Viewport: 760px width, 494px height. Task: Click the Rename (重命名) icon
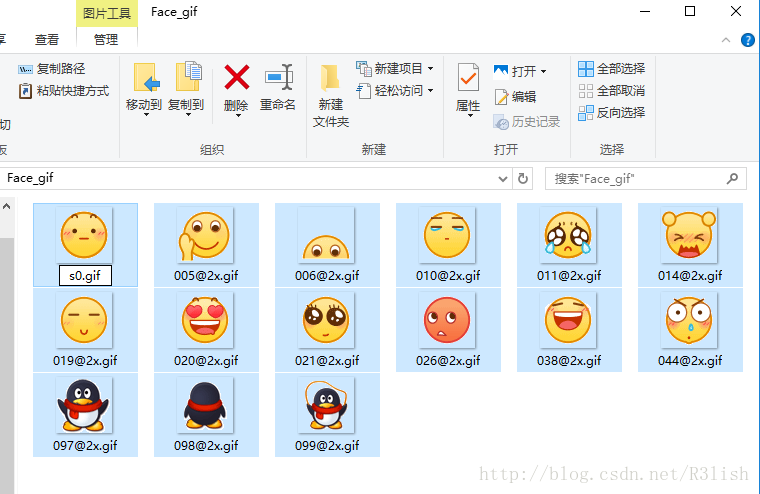click(x=279, y=77)
